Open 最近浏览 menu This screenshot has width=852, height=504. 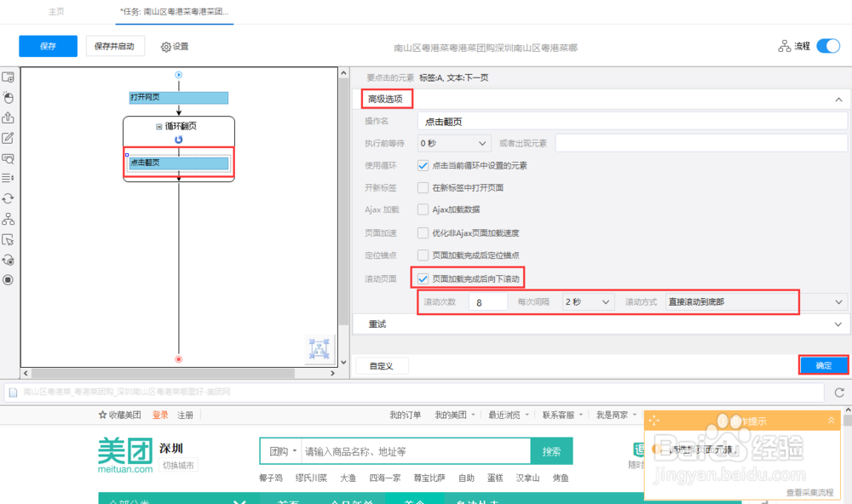tap(508, 415)
